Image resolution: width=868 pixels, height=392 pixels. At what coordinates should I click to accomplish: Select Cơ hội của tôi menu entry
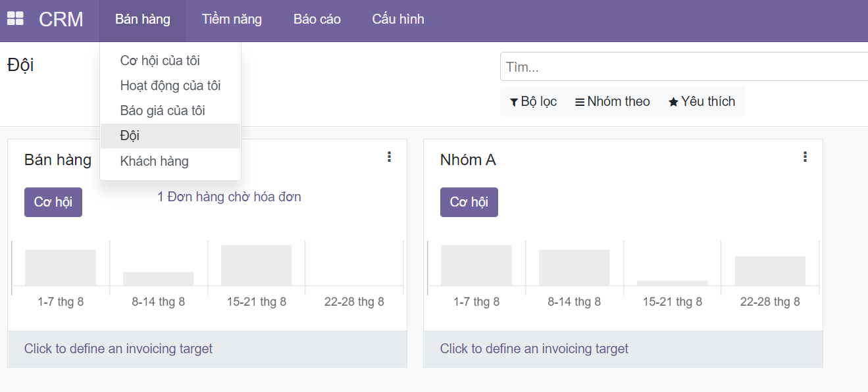coord(160,61)
